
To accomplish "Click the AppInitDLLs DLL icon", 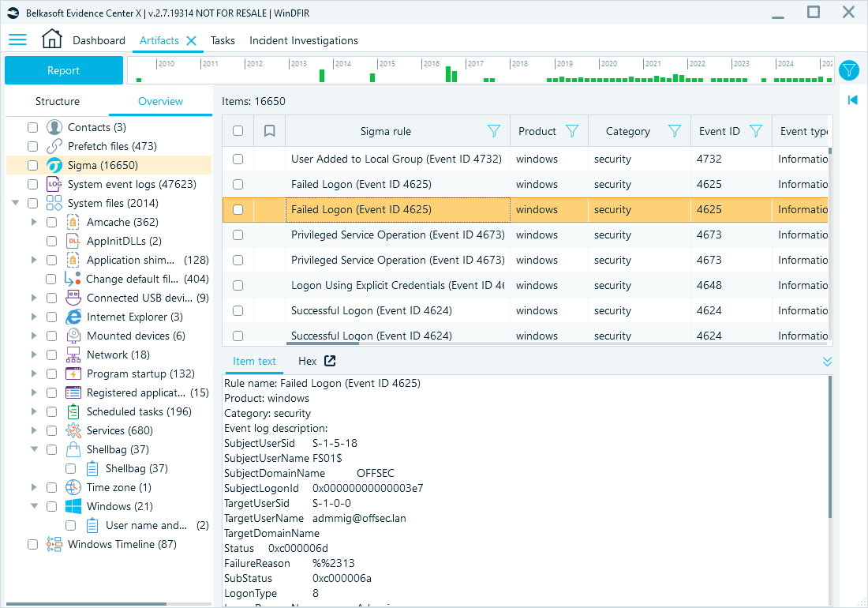I will coord(73,241).
